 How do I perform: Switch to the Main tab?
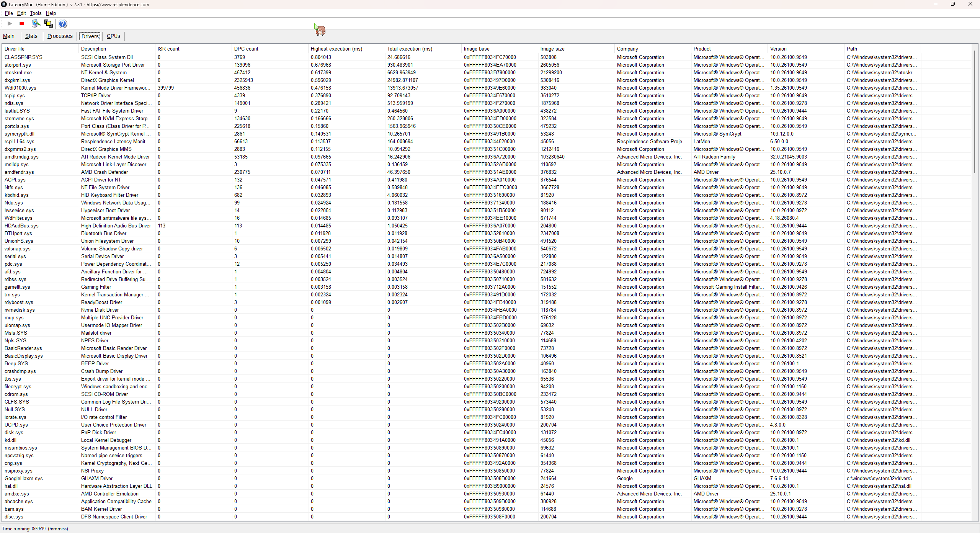pos(9,36)
